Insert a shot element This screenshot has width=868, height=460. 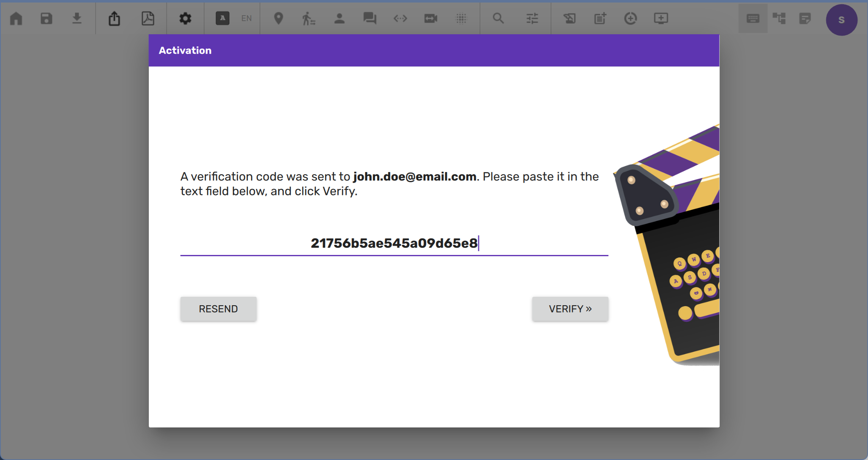click(430, 19)
